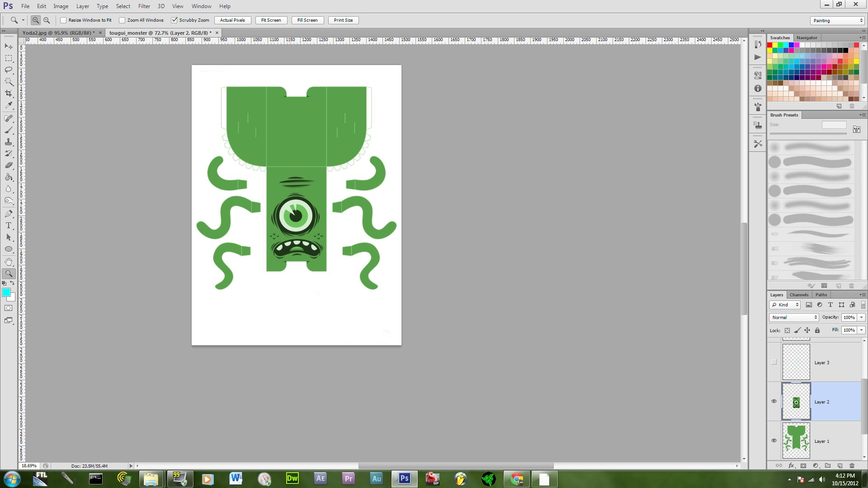This screenshot has height=488, width=868.
Task: Click the Layer 1 thumbnail
Action: (x=796, y=441)
